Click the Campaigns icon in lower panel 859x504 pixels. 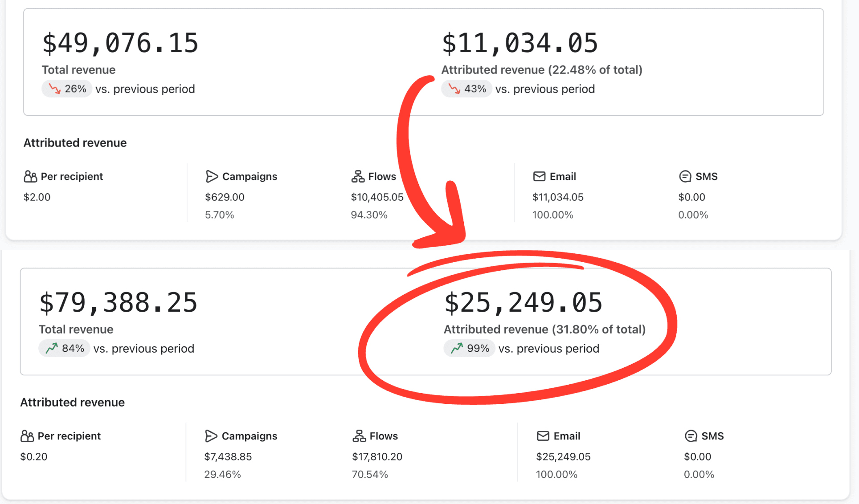(x=211, y=436)
